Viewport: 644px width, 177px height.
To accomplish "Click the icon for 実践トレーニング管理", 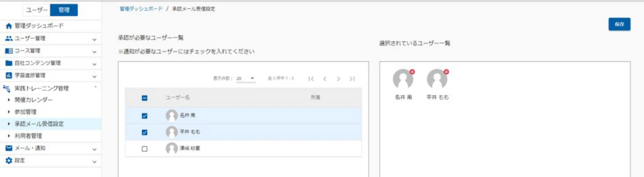I will pos(7,88).
